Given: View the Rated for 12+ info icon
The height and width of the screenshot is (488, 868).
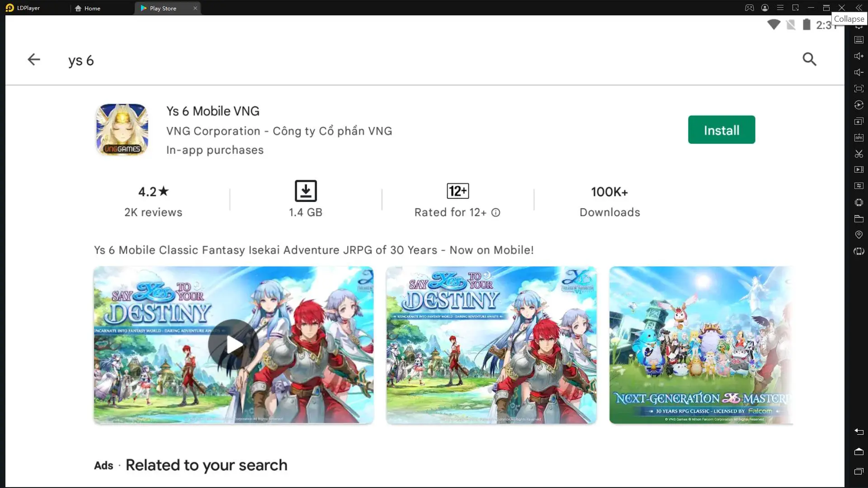Looking at the screenshot, I should [496, 212].
